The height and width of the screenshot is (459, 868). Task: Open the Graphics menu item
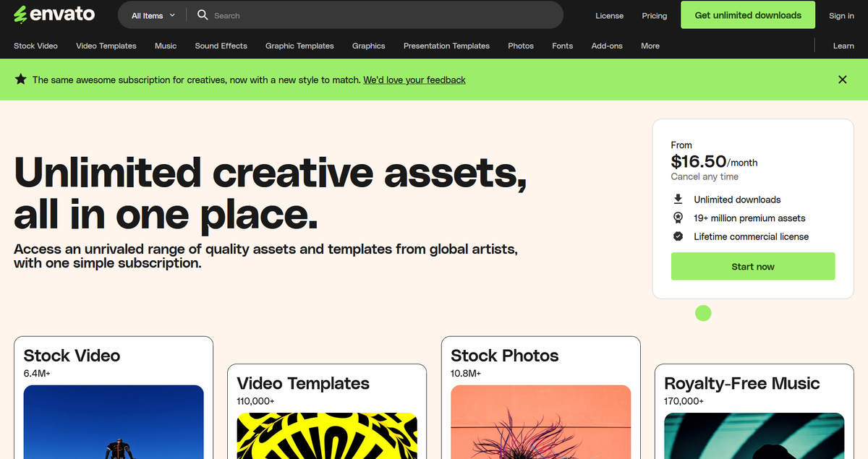pyautogui.click(x=368, y=46)
